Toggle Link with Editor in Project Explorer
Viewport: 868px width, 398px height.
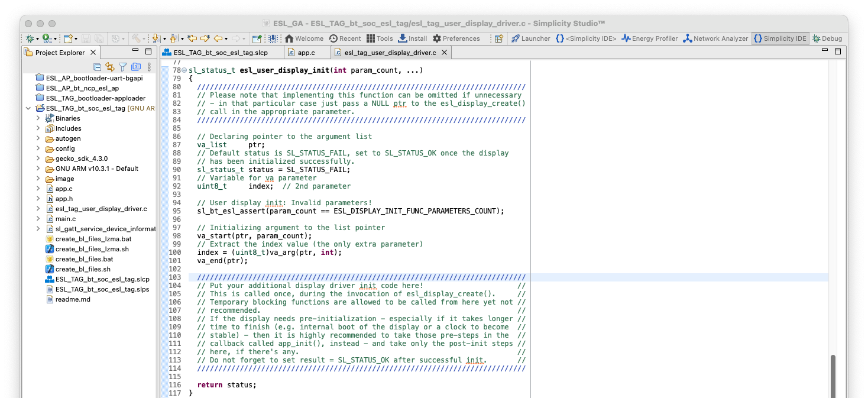click(110, 67)
